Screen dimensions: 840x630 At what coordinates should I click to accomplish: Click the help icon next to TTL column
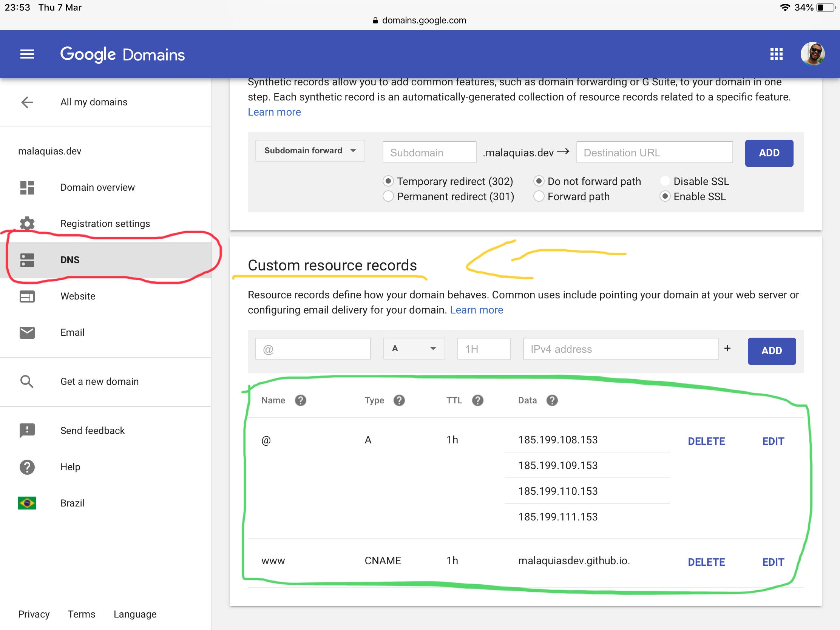click(477, 400)
